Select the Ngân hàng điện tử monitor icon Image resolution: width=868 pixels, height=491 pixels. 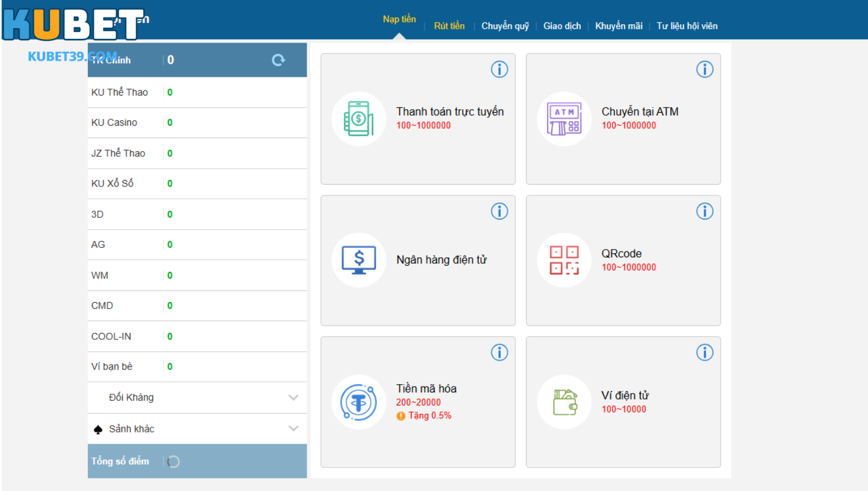(359, 260)
